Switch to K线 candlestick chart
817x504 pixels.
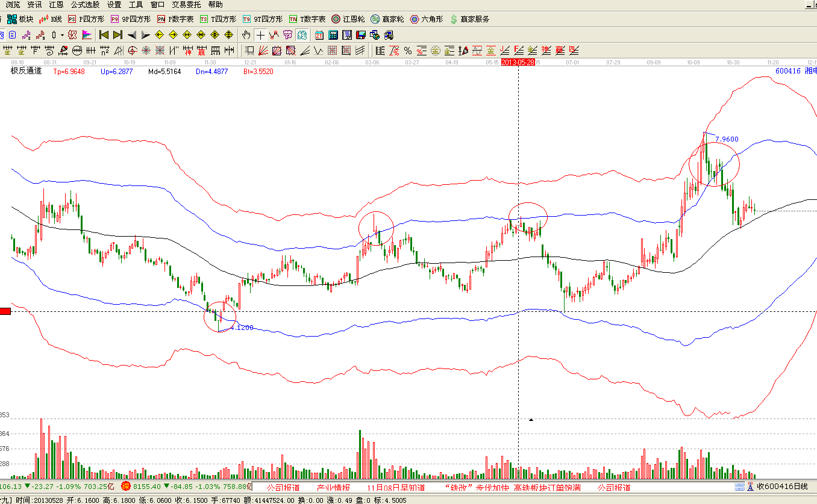(x=51, y=19)
